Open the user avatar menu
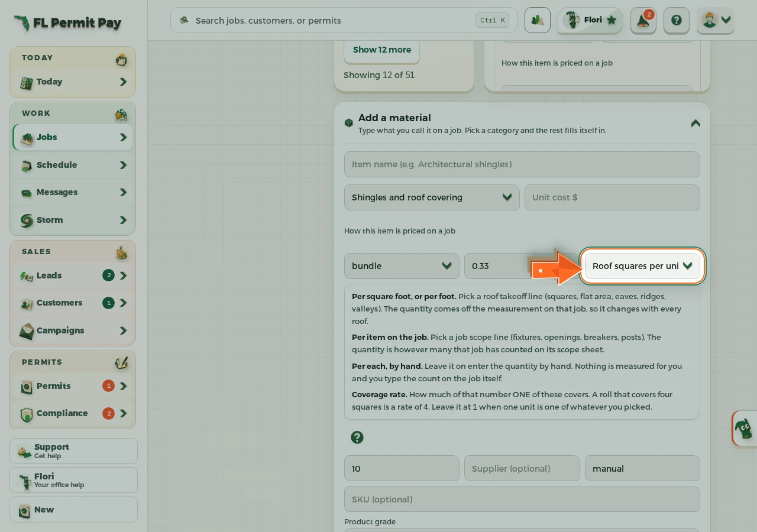Screen dimensions: 757x532 click(716, 20)
